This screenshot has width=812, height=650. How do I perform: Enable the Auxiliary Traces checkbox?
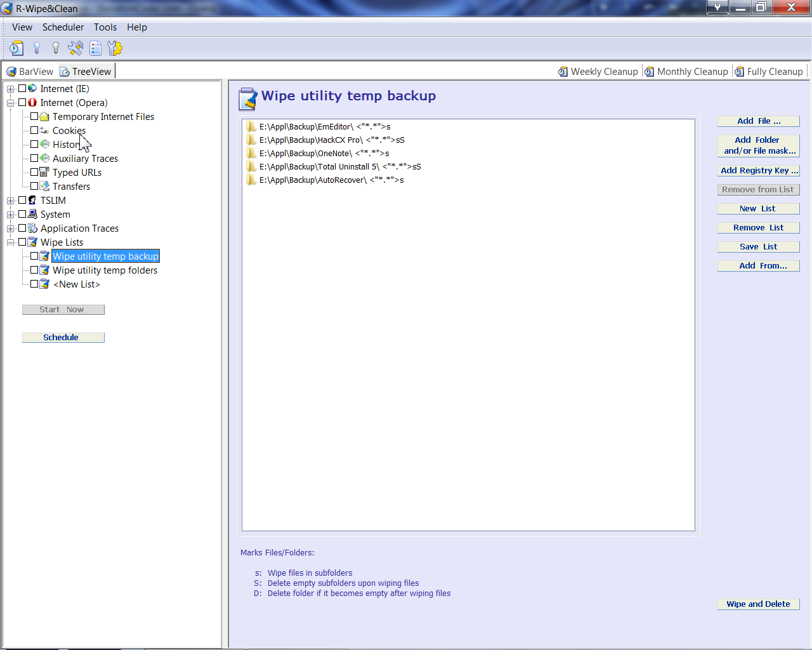click(x=34, y=158)
